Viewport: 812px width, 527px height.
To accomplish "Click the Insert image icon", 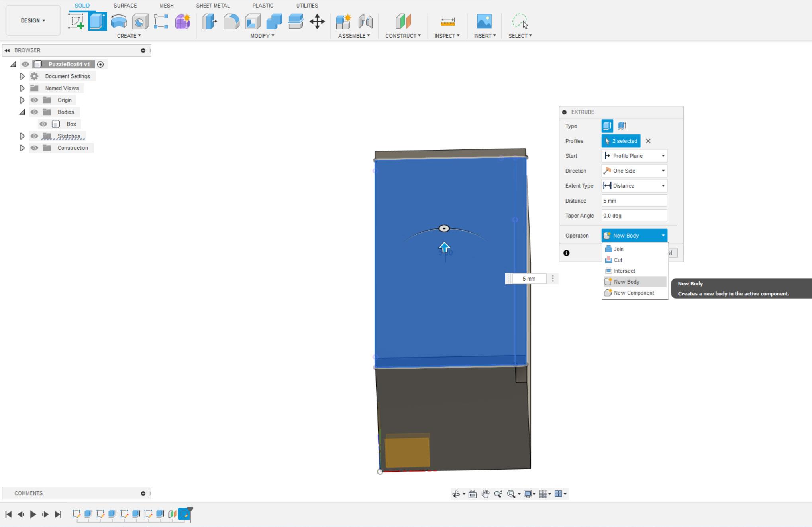I will [x=484, y=21].
